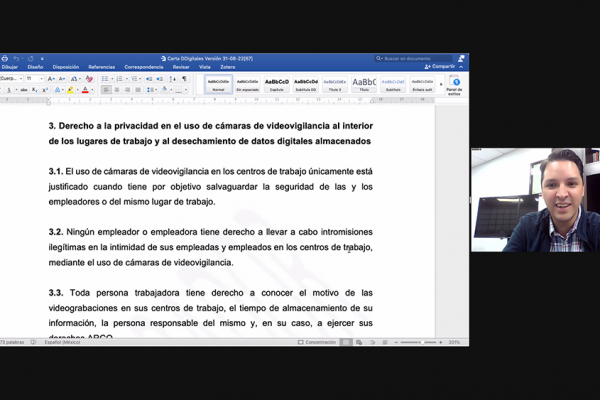This screenshot has height=400, width=600.
Task: Enable Concentración focus mode
Action: 317,342
